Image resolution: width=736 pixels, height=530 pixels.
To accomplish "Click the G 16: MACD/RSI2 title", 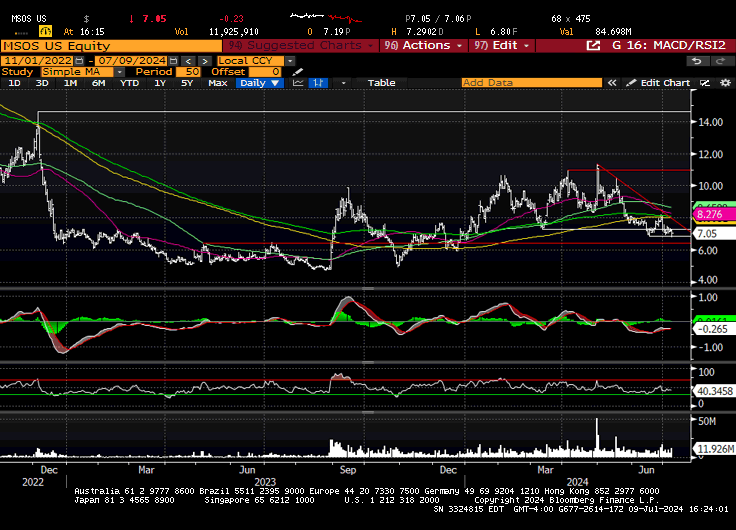I will pyautogui.click(x=669, y=46).
